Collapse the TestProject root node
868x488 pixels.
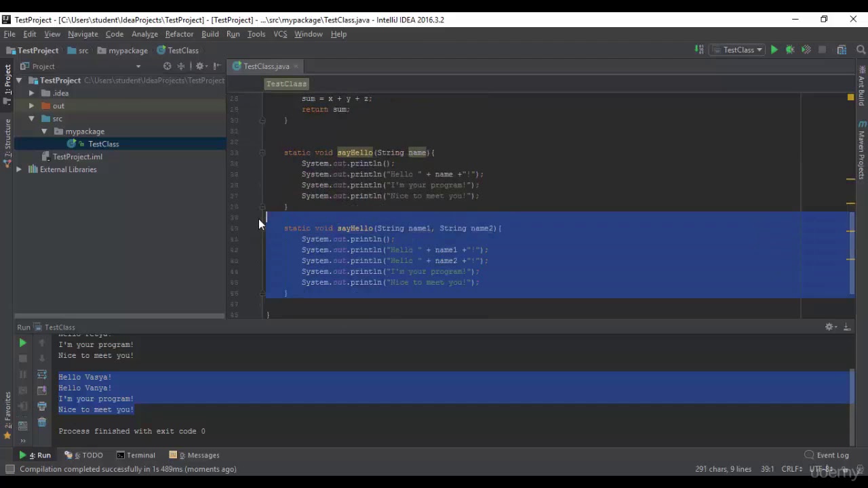pyautogui.click(x=19, y=81)
